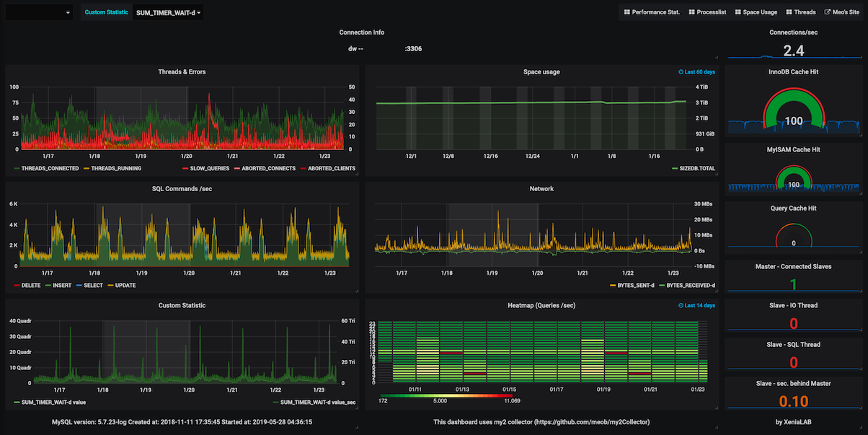Open the Threads dashboard link
Image resolution: width=868 pixels, height=435 pixels.
point(801,12)
